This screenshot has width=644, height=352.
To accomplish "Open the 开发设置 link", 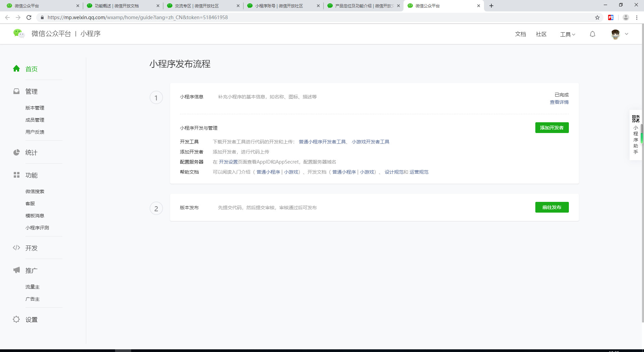I will [228, 162].
